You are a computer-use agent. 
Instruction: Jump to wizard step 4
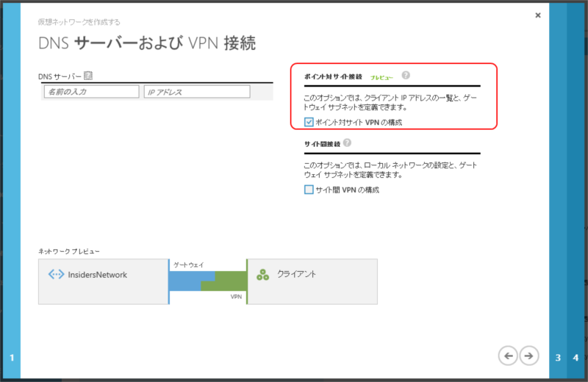576,358
